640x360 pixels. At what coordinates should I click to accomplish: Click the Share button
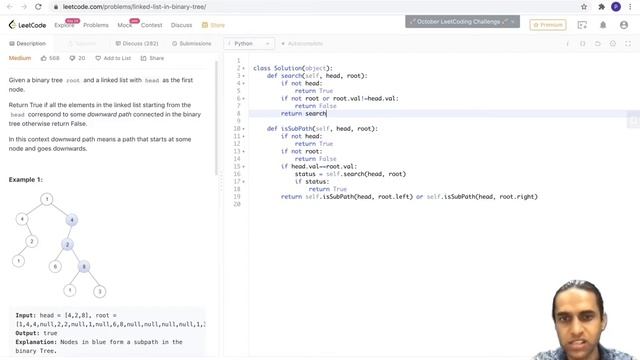coord(152,58)
